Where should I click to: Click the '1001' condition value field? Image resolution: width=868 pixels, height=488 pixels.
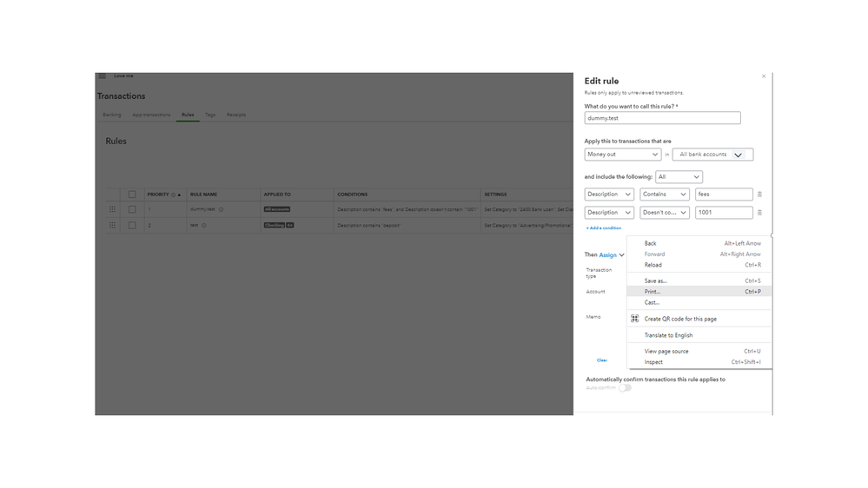[x=724, y=213]
